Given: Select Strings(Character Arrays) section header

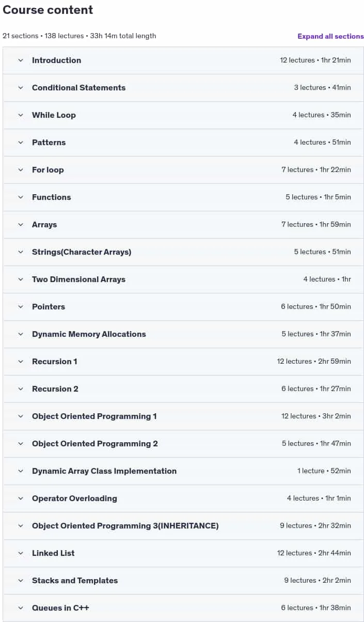Looking at the screenshot, I should tap(183, 252).
